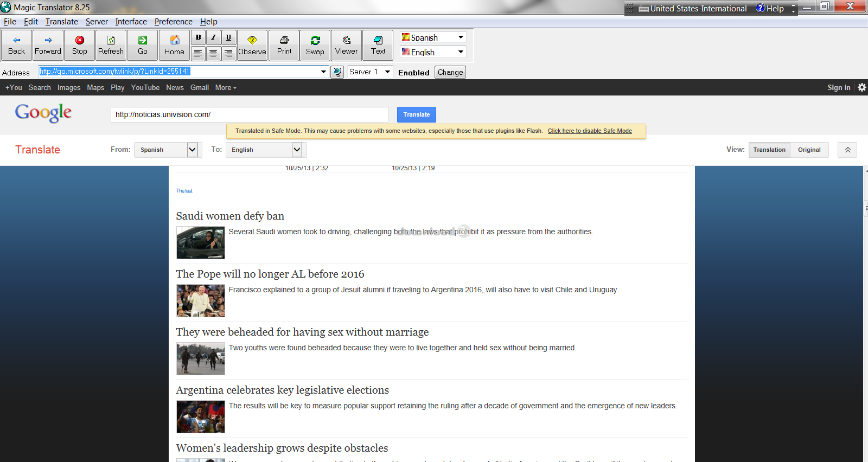This screenshot has height=462, width=868.
Task: Click Sign in link
Action: tap(839, 87)
